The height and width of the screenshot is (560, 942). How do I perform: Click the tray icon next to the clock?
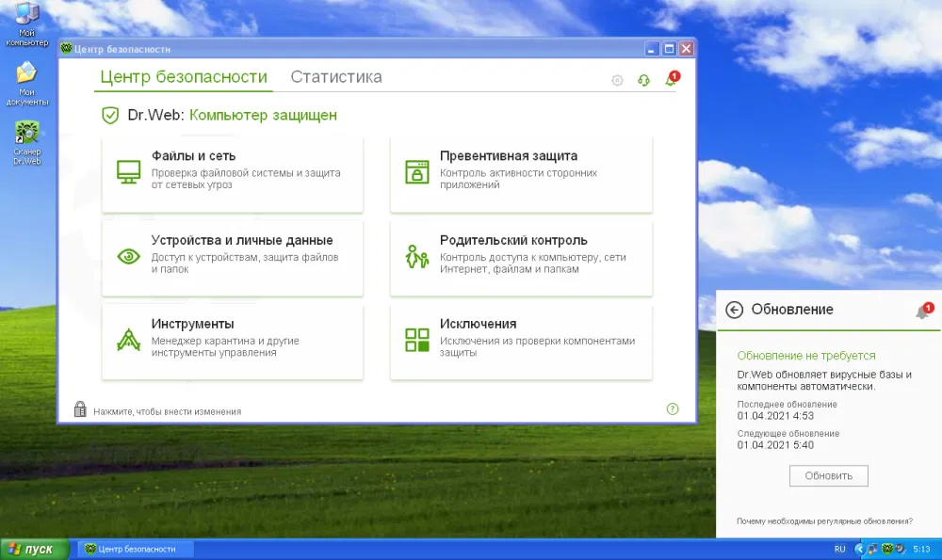pos(901,549)
